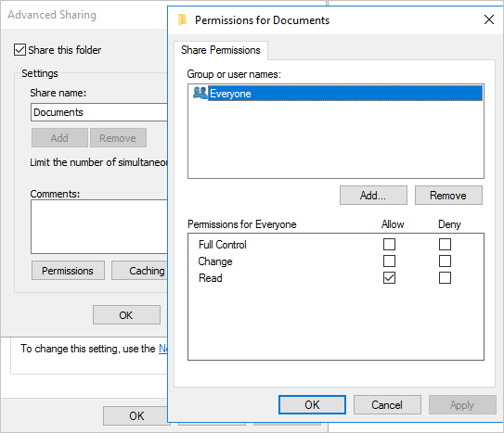Click 'Advanced Sharing' window title
The height and width of the screenshot is (433, 504).
52,15
